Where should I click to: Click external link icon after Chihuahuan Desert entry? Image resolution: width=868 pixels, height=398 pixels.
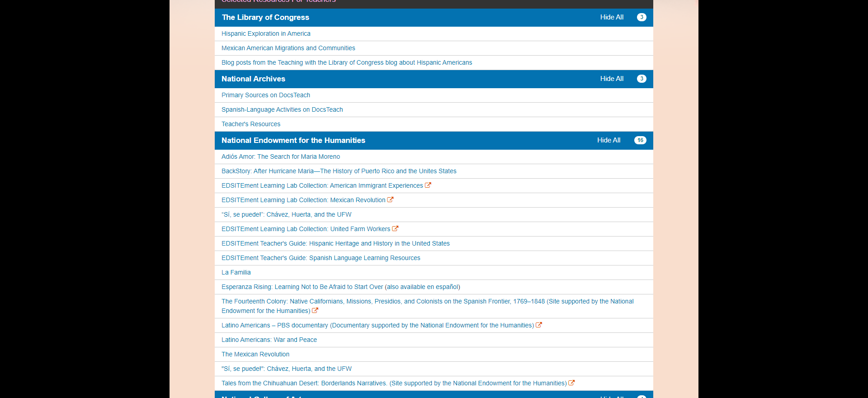[571, 383]
